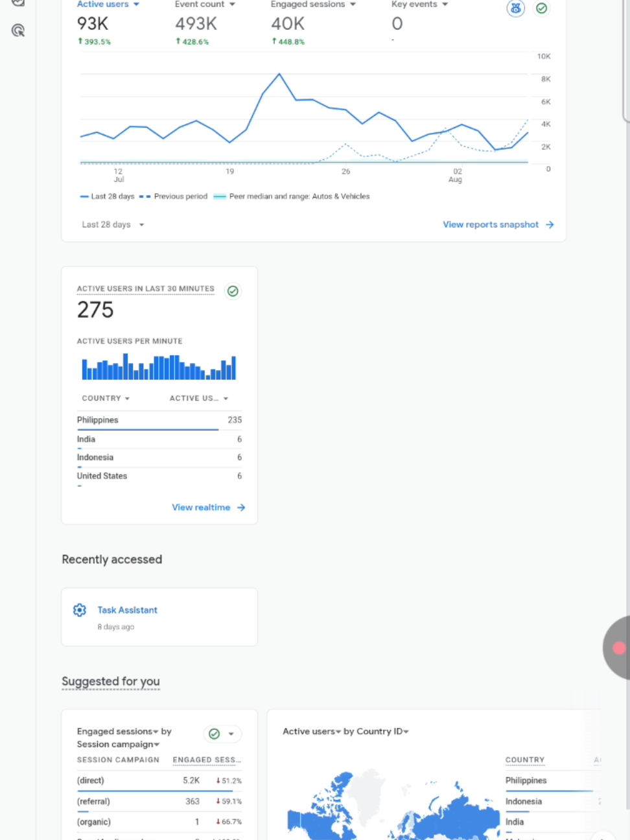This screenshot has width=630, height=840.
Task: Select the (organic) session campaign row
Action: (159, 822)
